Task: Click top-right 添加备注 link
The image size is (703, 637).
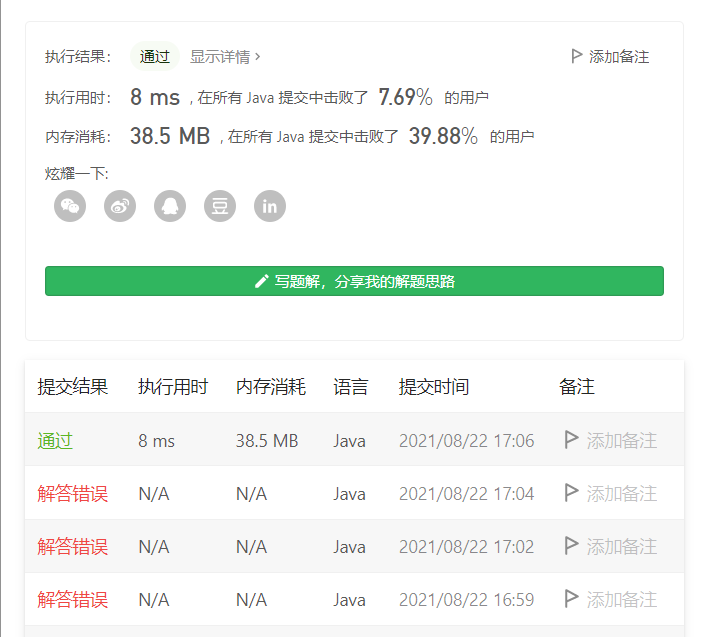Action: point(619,56)
